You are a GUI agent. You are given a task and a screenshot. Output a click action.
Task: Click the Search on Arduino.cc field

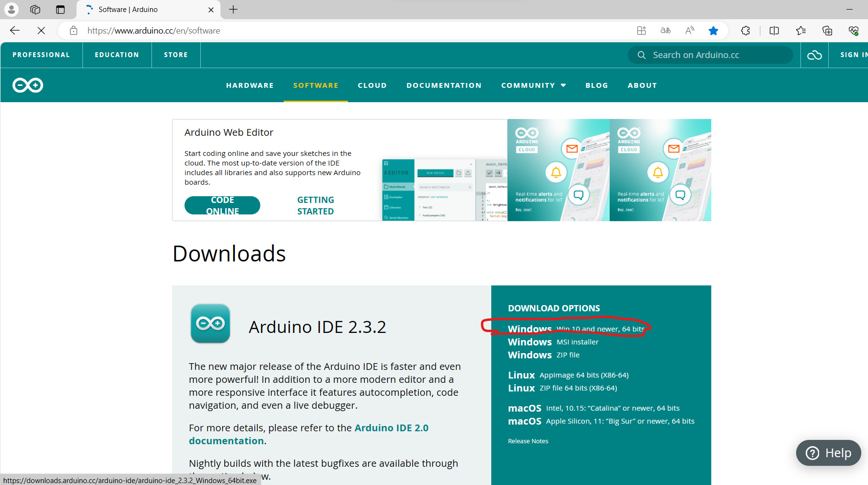pos(710,55)
